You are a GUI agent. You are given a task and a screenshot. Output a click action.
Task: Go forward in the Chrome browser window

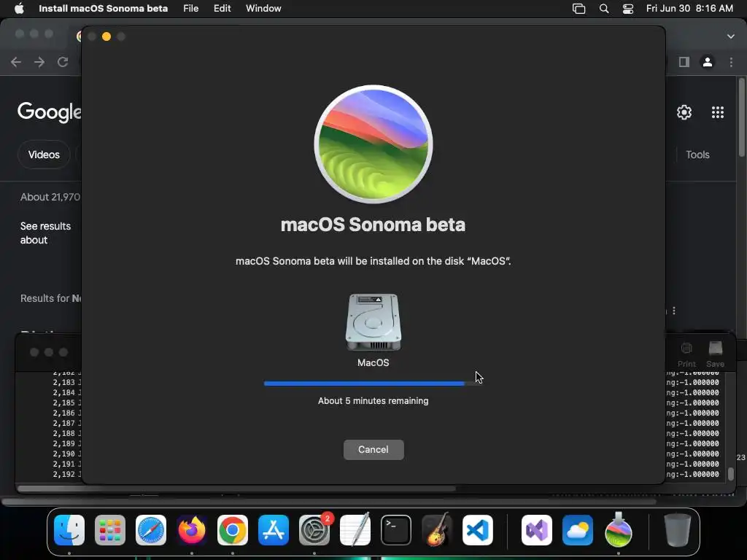pyautogui.click(x=39, y=62)
